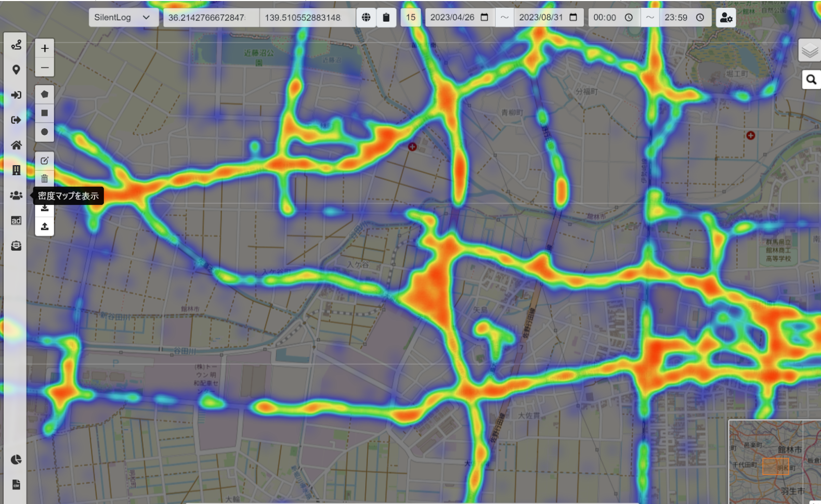Open the route path tool in sidebar

click(16, 45)
